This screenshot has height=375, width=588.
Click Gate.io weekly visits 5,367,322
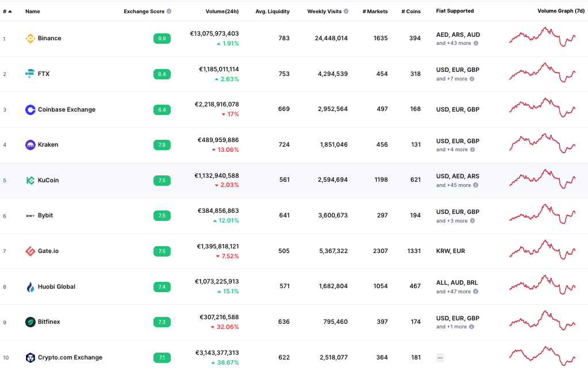(x=333, y=251)
